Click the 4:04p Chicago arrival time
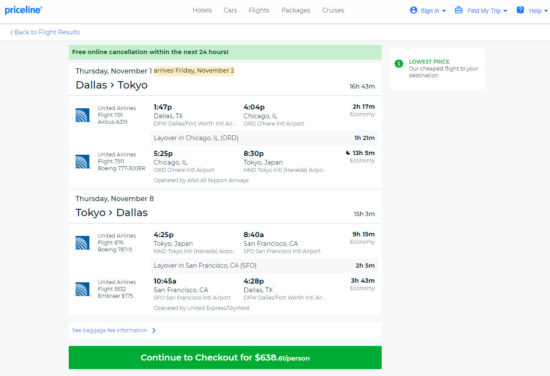Viewport: 550px width, 376px height. coord(254,107)
